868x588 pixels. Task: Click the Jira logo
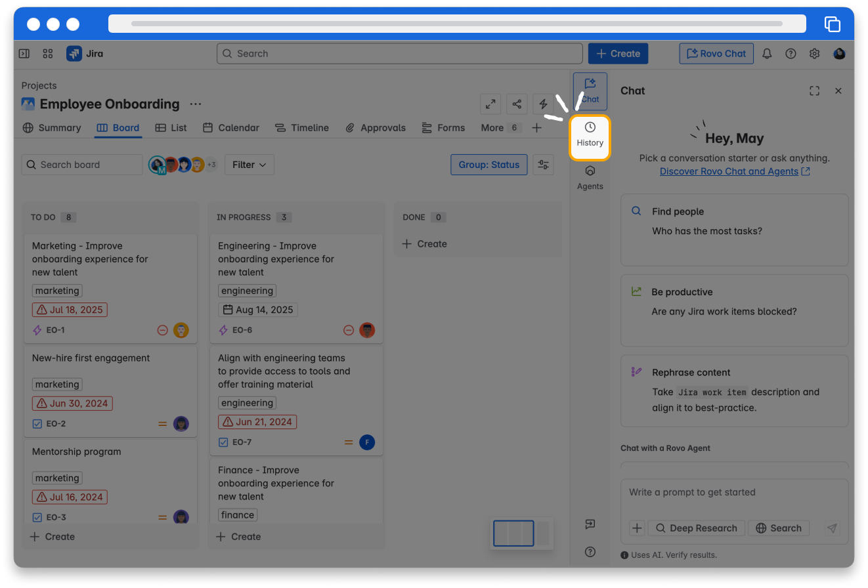click(x=85, y=54)
